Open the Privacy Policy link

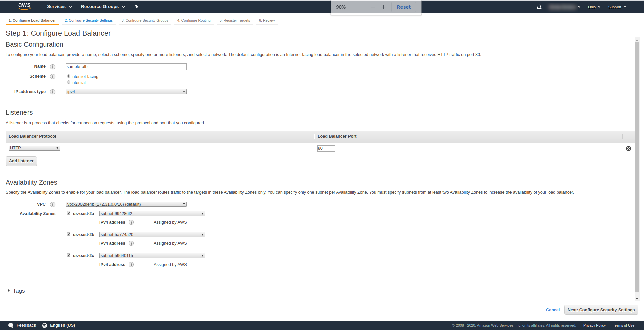(x=594, y=325)
